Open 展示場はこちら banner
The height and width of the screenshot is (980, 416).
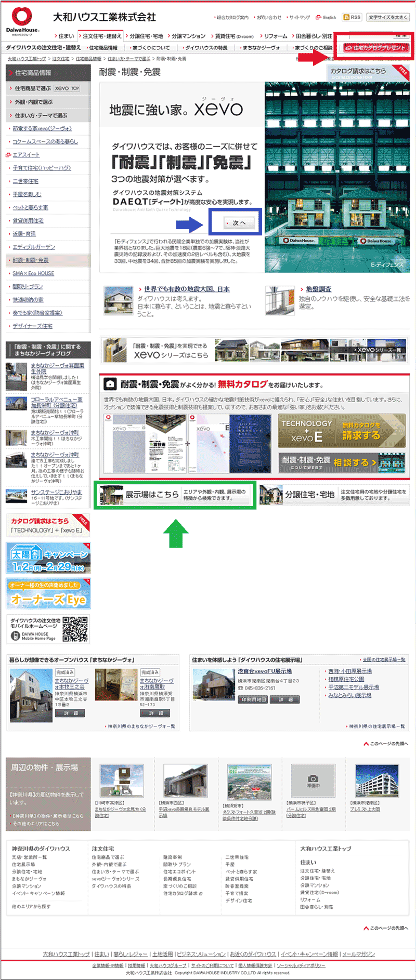click(175, 495)
